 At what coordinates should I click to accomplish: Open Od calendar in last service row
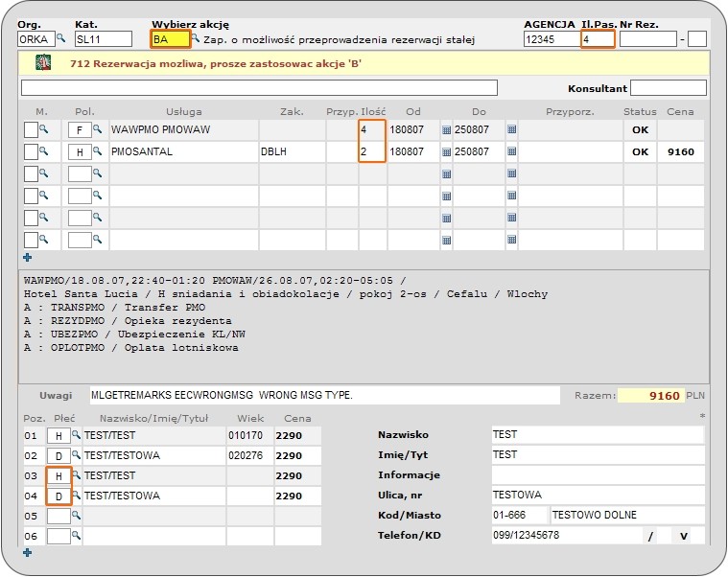[x=446, y=240]
